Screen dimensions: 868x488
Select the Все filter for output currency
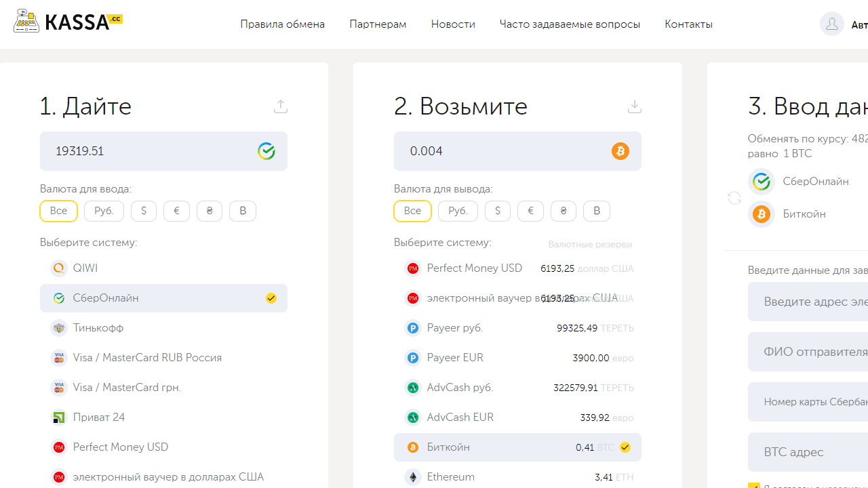(x=412, y=211)
